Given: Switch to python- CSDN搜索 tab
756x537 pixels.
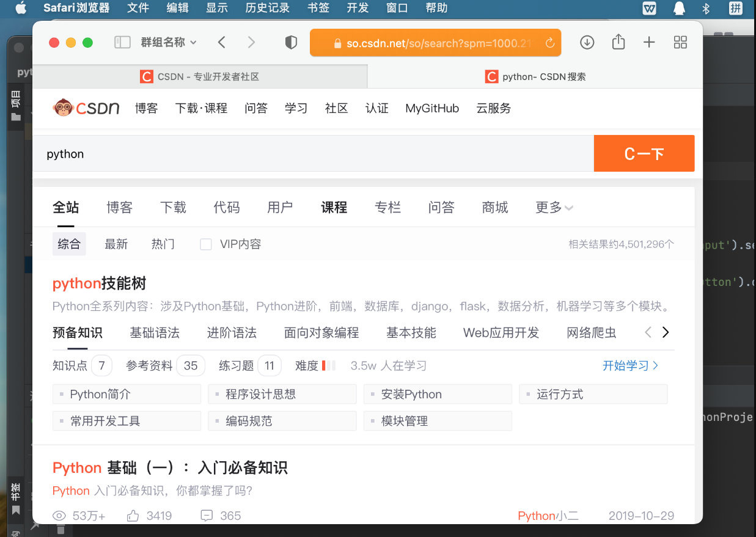Looking at the screenshot, I should pos(535,76).
